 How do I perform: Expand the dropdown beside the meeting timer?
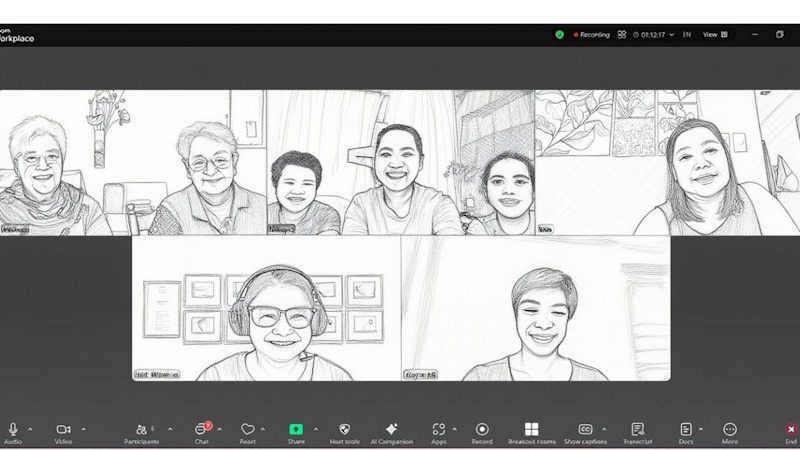[671, 34]
